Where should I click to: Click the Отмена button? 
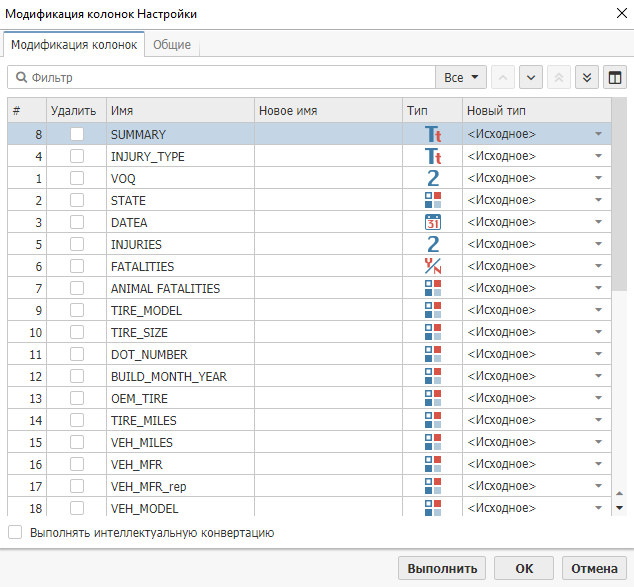(x=594, y=568)
